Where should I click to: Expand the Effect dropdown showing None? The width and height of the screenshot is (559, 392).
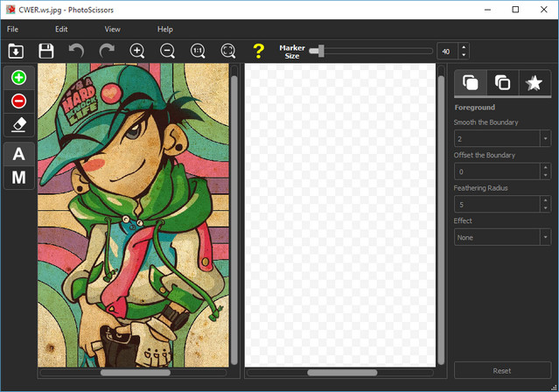(544, 237)
